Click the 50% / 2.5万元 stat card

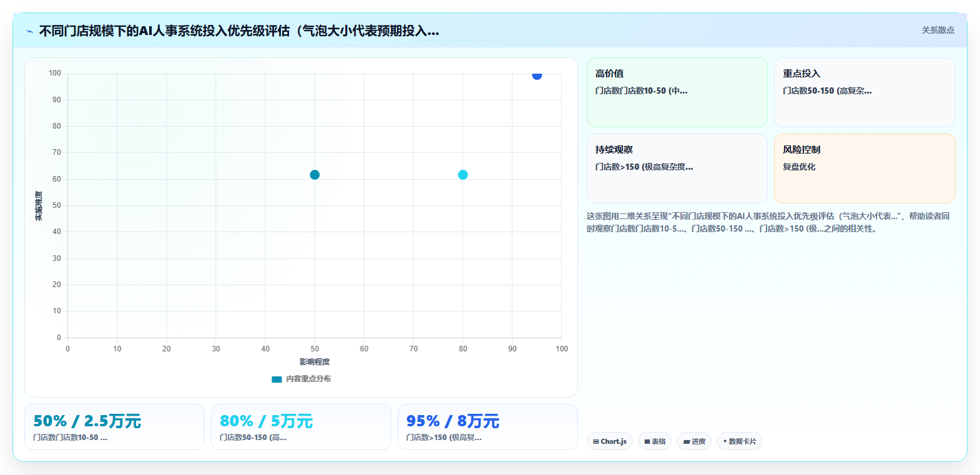click(x=114, y=427)
